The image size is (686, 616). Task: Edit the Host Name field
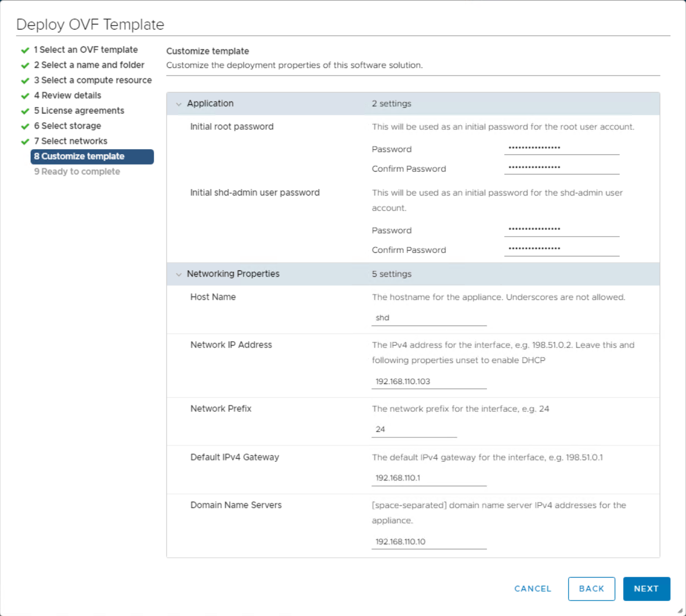click(429, 318)
